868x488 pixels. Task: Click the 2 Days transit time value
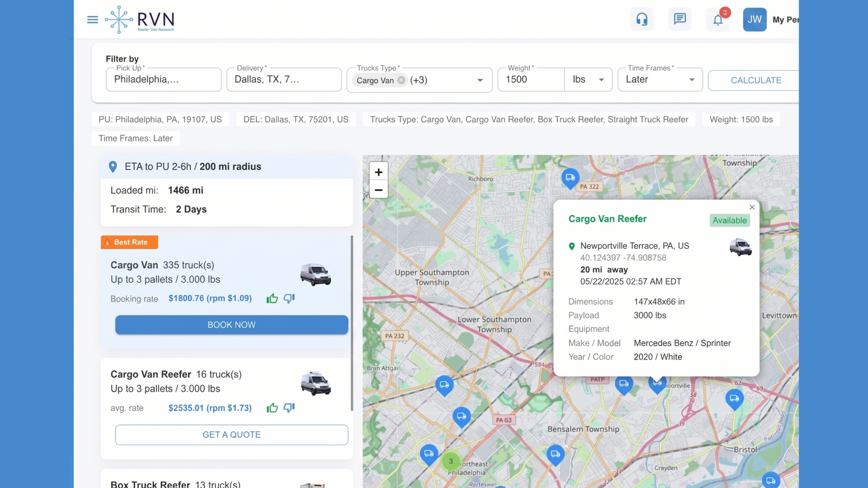coord(191,209)
